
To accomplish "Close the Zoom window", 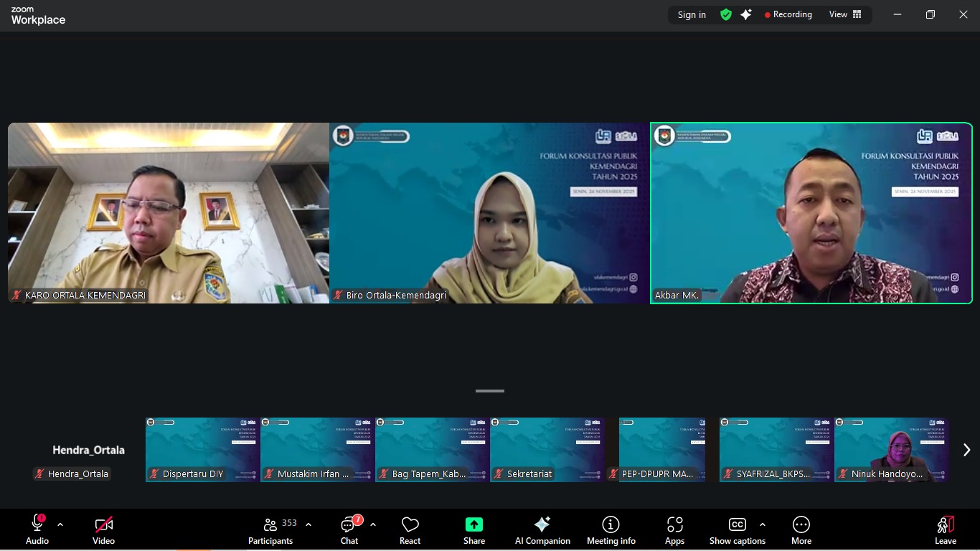I will 963,14.
